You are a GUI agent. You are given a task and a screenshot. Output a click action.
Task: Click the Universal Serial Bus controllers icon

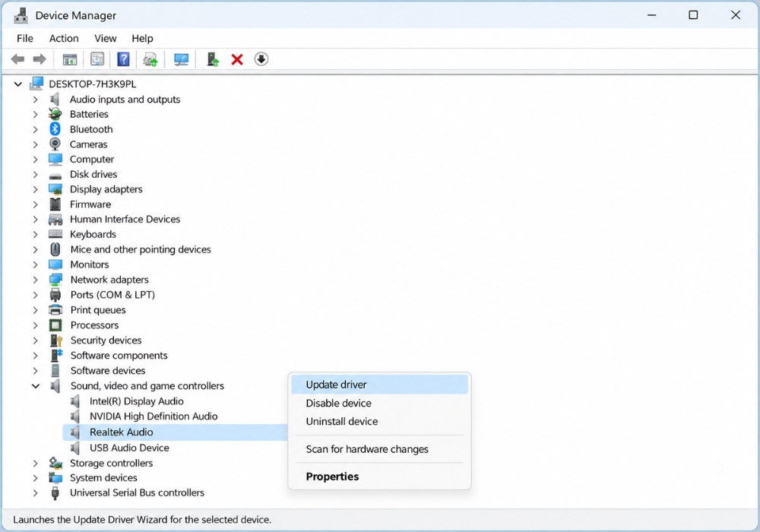[55, 492]
